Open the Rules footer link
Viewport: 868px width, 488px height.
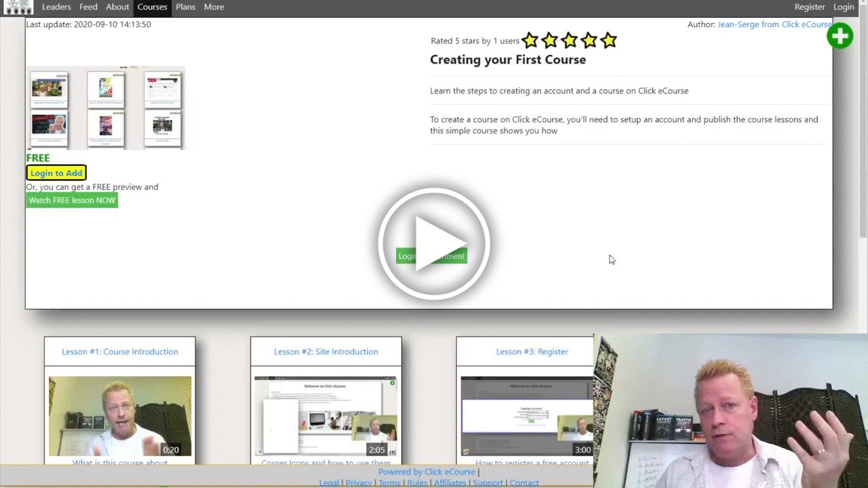[417, 483]
